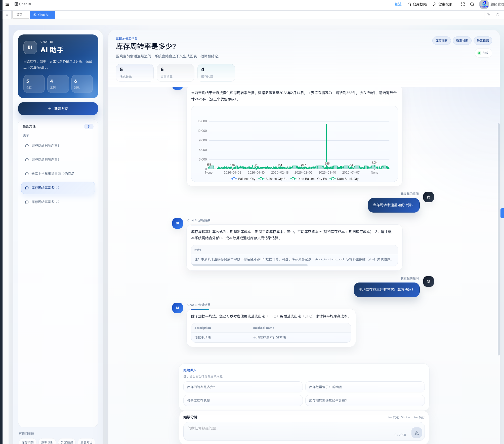The height and width of the screenshot is (444, 504).
Task: Open 库存洞察 quick topic at top right
Action: click(x=442, y=41)
